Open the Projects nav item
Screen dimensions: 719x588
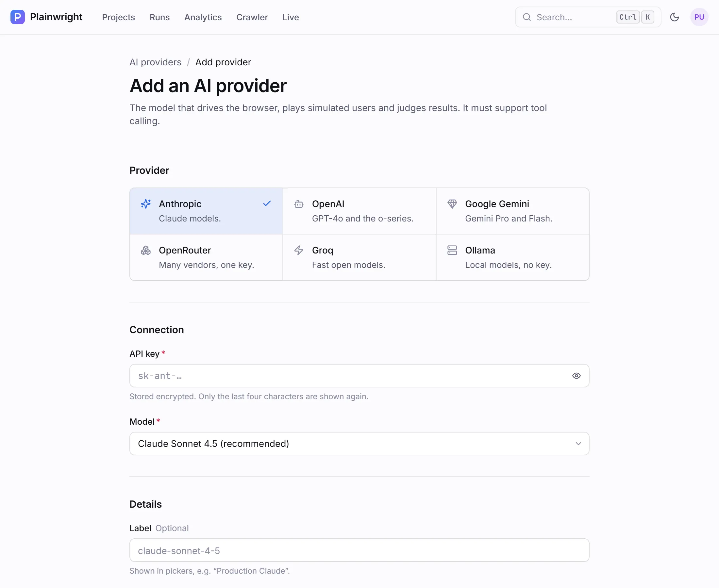pyautogui.click(x=119, y=17)
